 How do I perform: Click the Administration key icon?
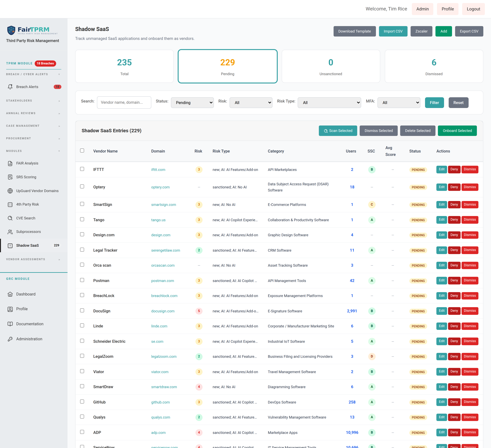click(10, 339)
